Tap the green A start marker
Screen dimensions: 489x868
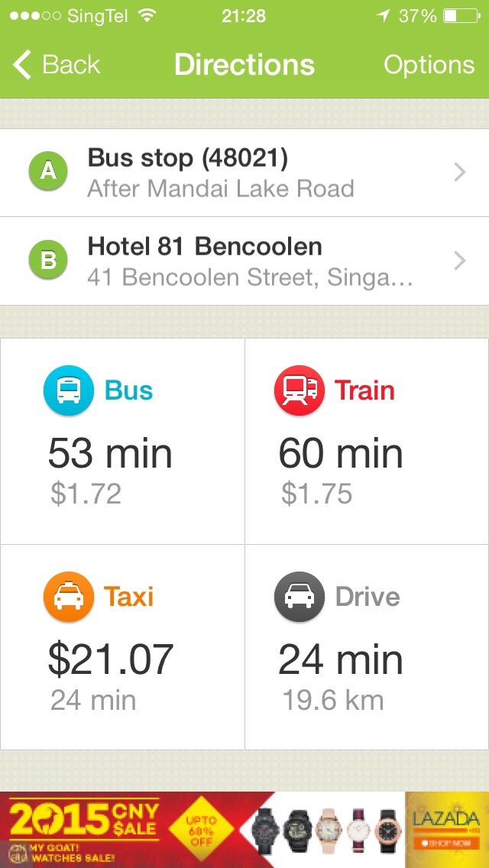coord(48,172)
